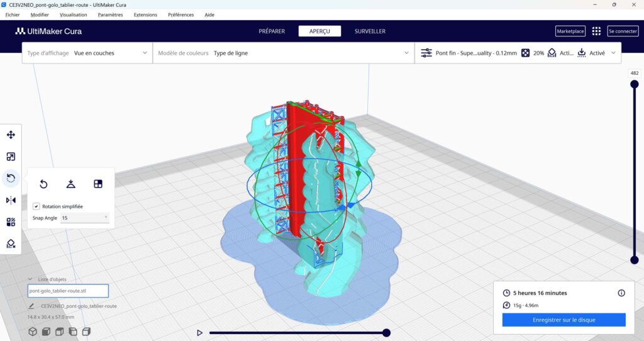Open the Extensions menu
Image resolution: width=644 pixels, height=341 pixels.
tap(145, 14)
